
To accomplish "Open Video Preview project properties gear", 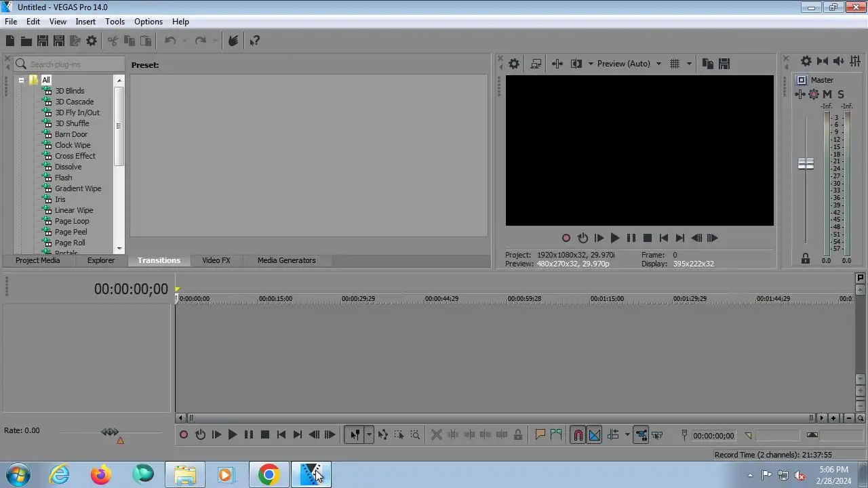I will click(x=514, y=64).
